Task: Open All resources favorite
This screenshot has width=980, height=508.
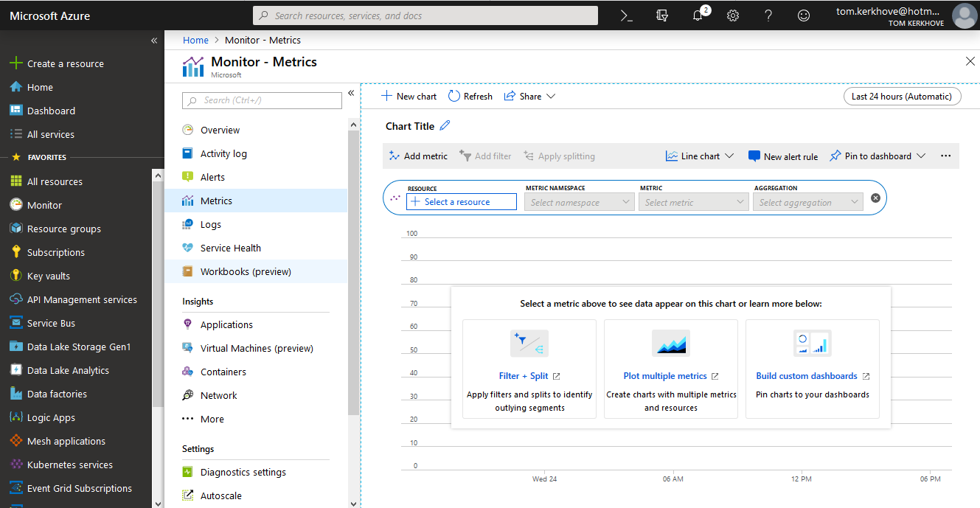Action: (x=76, y=181)
